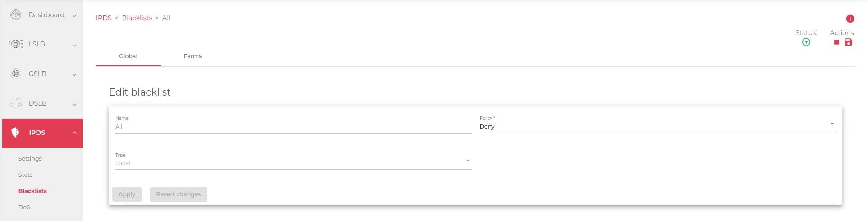Click the save disk action icon
This screenshot has height=221, width=868.
point(848,42)
